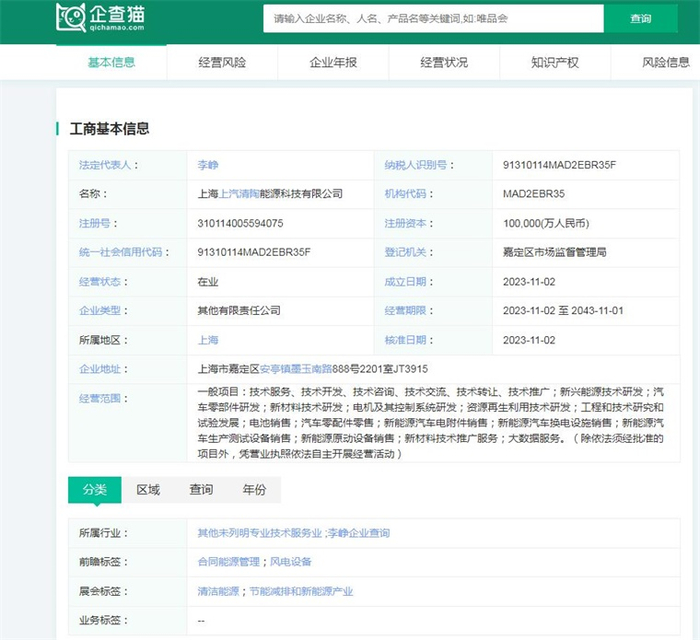
Task: Open the 上海 region link
Action: pyautogui.click(x=208, y=340)
